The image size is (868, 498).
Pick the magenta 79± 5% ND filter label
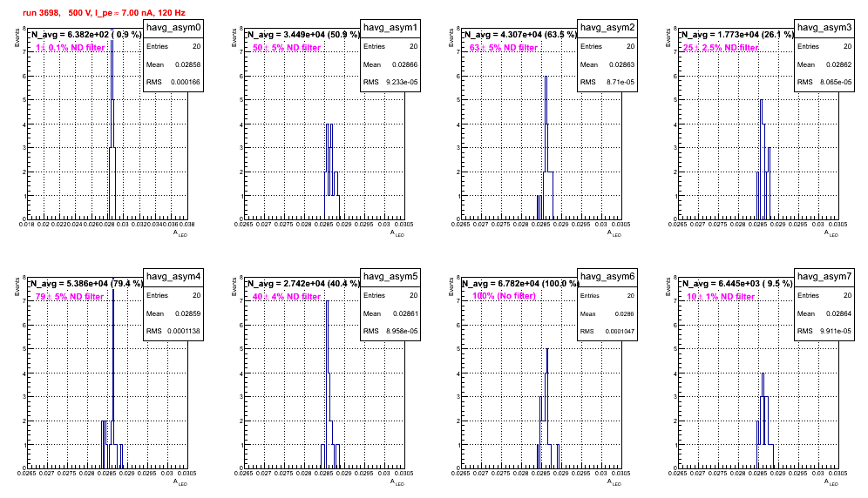click(70, 297)
